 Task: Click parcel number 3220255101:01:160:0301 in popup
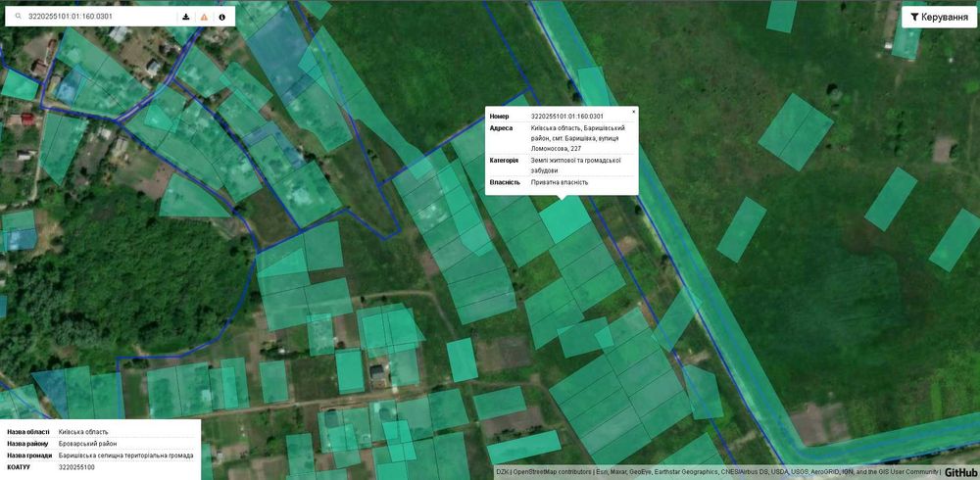coord(566,117)
